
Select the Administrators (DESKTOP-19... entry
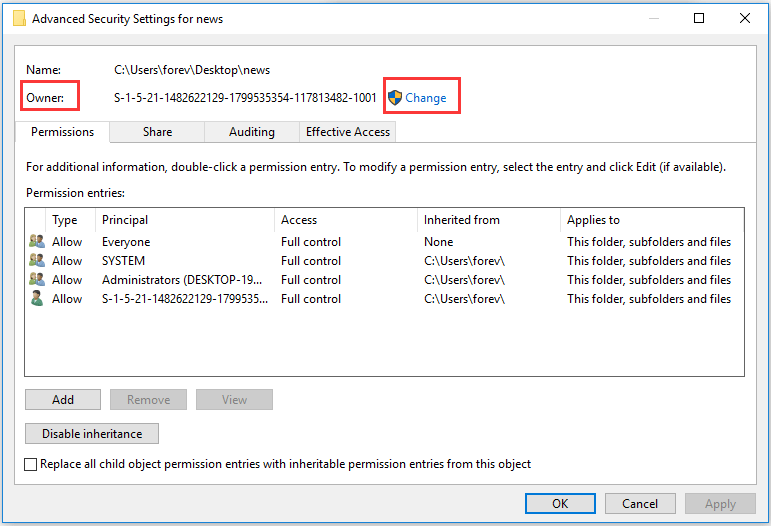(182, 280)
